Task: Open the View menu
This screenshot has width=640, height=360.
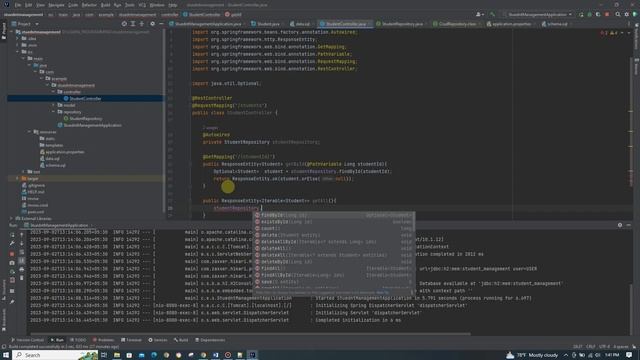Action: click(x=40, y=5)
